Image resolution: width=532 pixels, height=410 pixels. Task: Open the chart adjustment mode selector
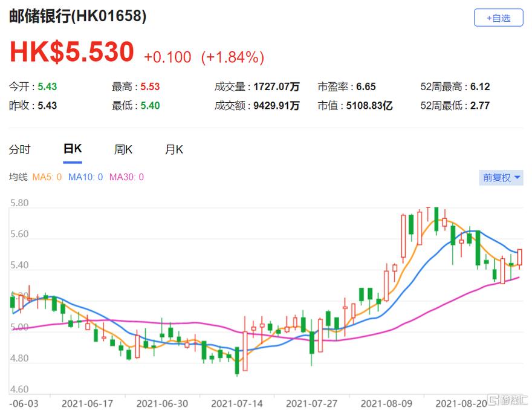coord(501,177)
